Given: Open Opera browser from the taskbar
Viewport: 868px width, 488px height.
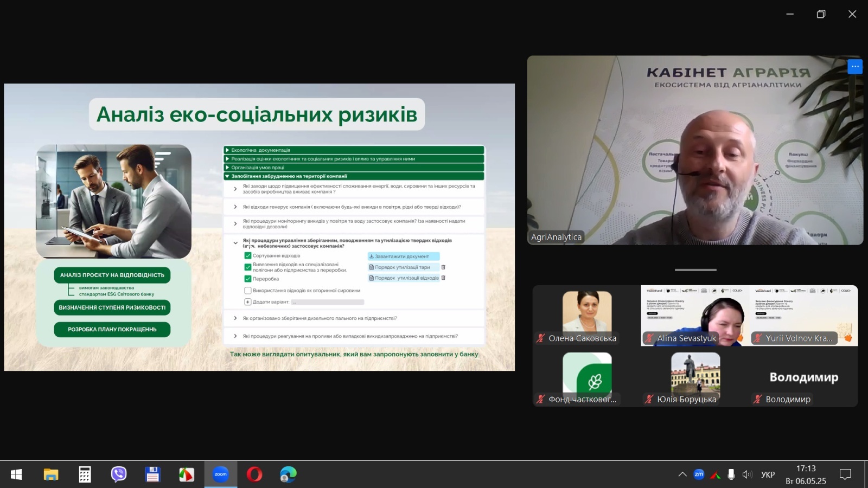Looking at the screenshot, I should 254,474.
